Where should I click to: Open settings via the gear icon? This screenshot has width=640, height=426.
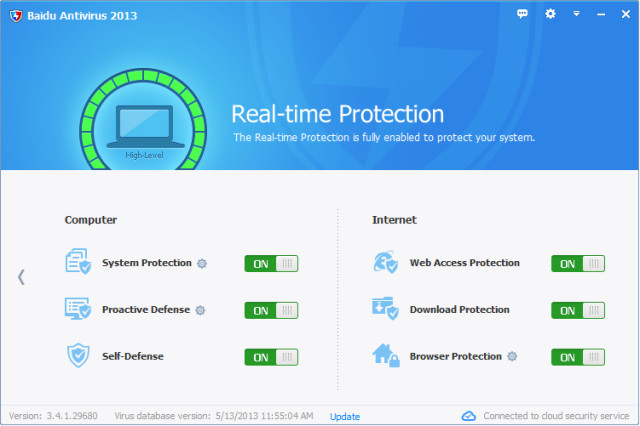click(x=550, y=14)
